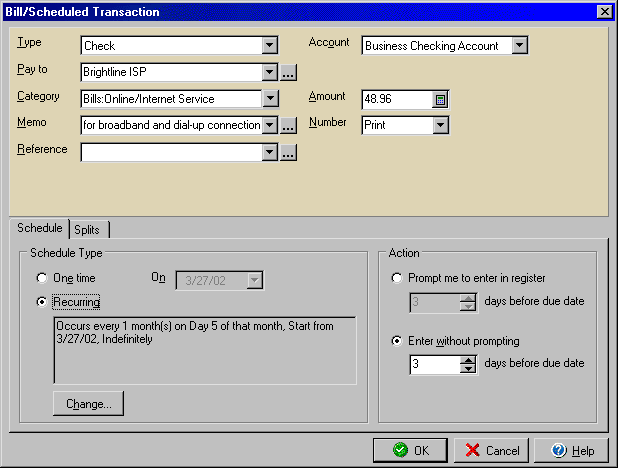Open the On date dropdown arrow
The width and height of the screenshot is (618, 468).
point(255,280)
